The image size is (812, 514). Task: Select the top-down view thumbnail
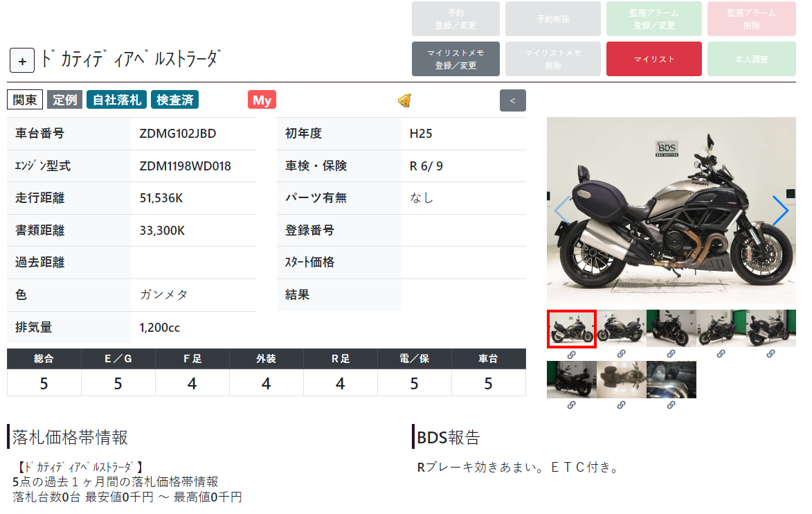(622, 380)
